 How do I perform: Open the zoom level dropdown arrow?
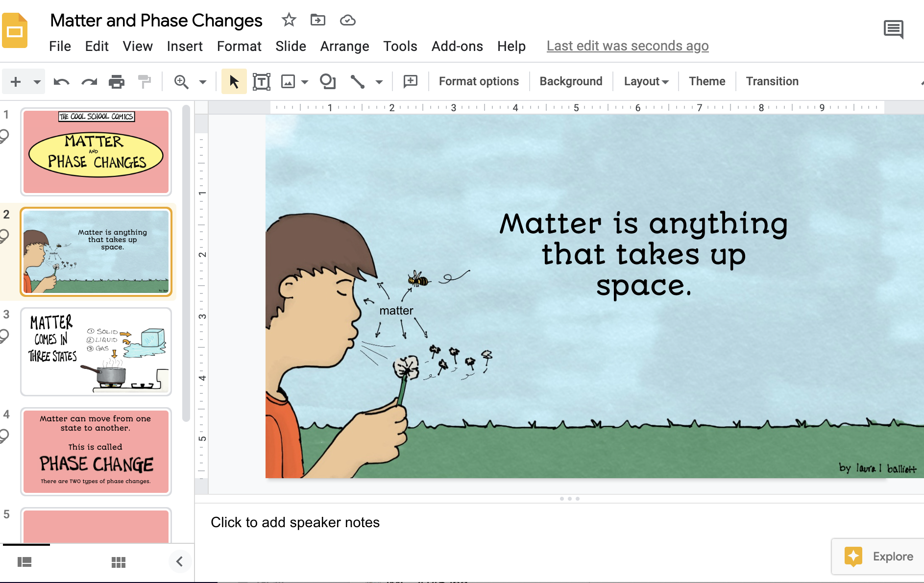click(203, 82)
